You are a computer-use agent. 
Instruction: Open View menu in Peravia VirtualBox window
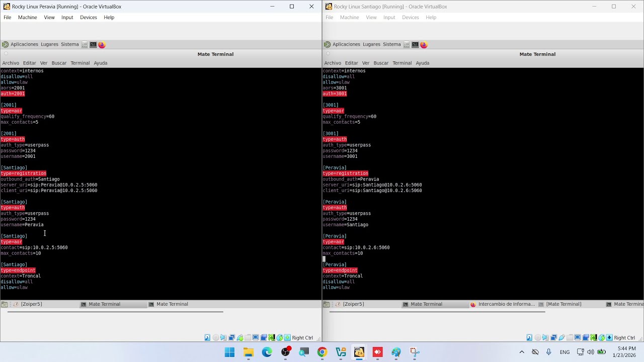point(49,17)
